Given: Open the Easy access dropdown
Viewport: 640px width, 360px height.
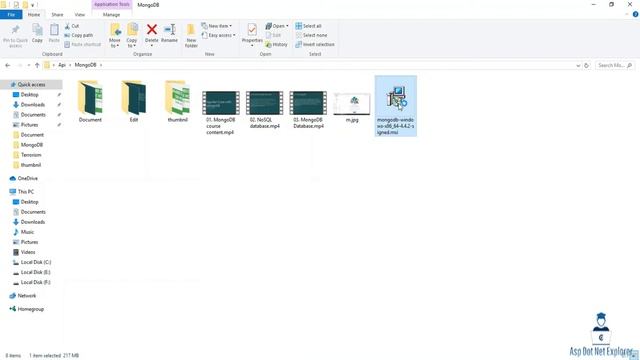Looking at the screenshot, I should click(x=218, y=35).
